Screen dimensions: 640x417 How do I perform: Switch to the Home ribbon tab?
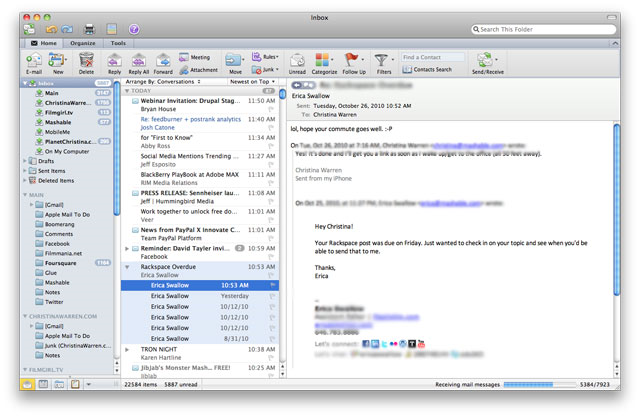44,43
